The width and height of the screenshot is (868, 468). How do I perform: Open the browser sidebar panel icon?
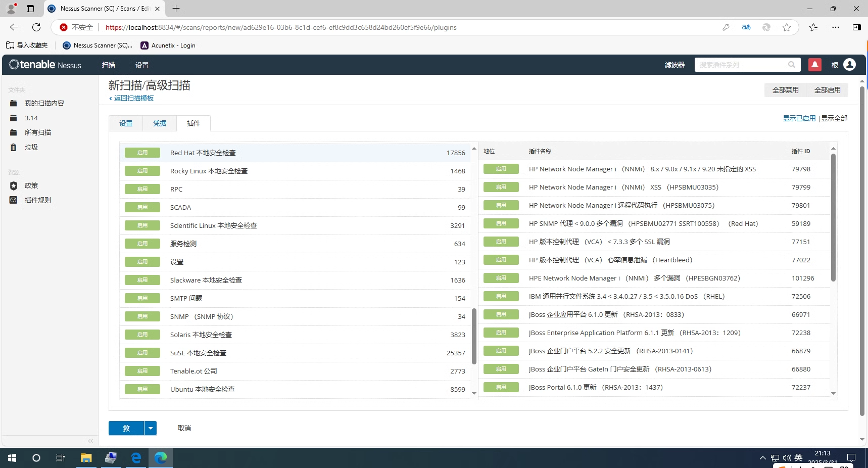857,27
